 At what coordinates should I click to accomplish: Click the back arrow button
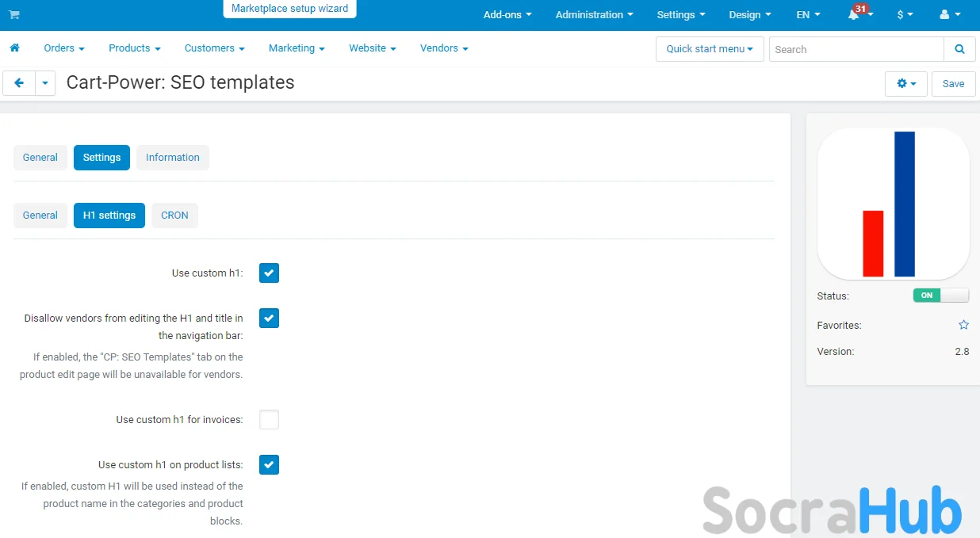19,82
